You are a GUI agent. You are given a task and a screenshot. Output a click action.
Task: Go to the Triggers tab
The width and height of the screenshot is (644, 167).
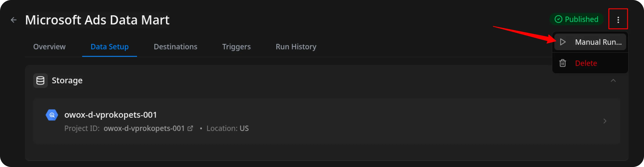pyautogui.click(x=236, y=47)
